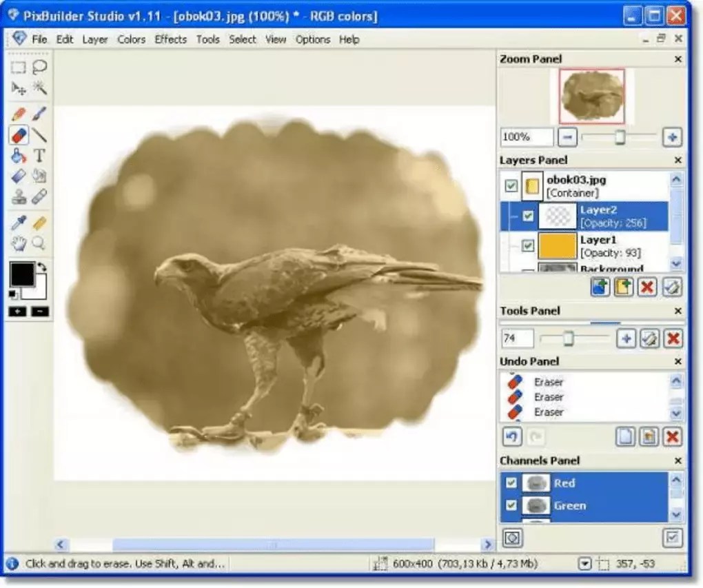Delete the selected layer with the red X

pos(646,287)
